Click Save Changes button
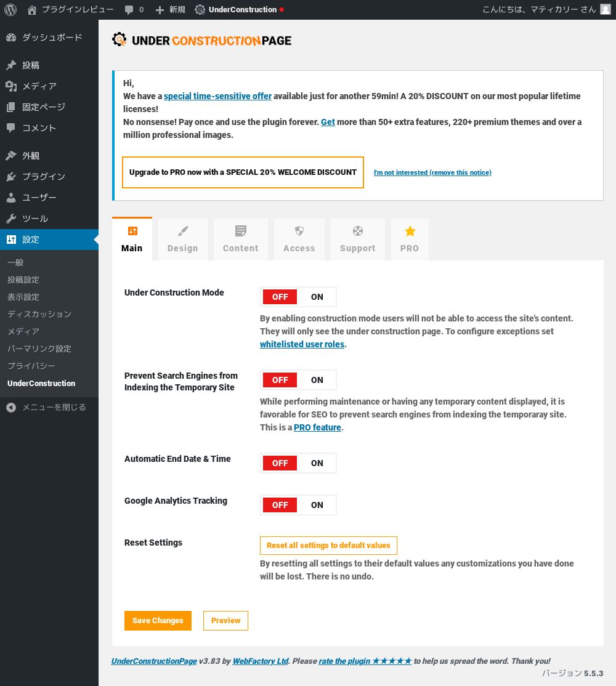This screenshot has width=616, height=686. 158,620
